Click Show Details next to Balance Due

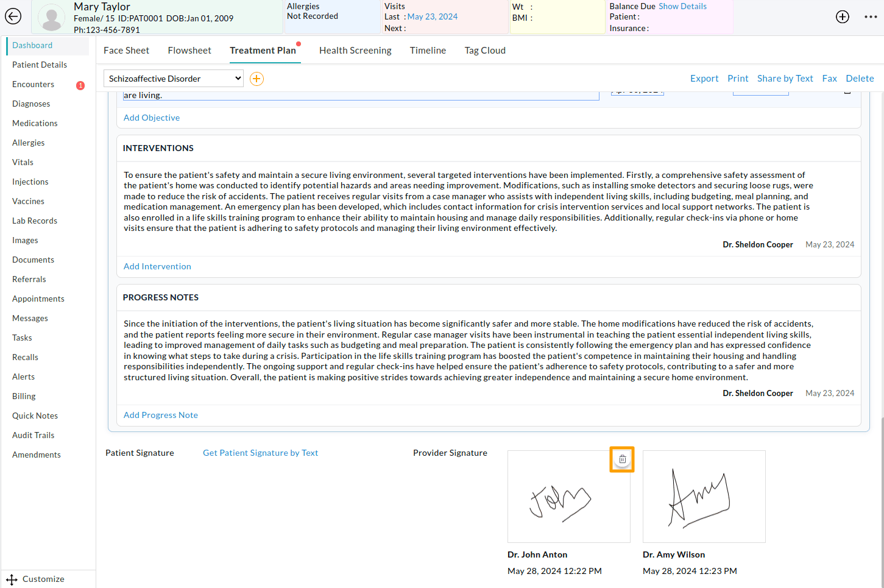tap(682, 6)
